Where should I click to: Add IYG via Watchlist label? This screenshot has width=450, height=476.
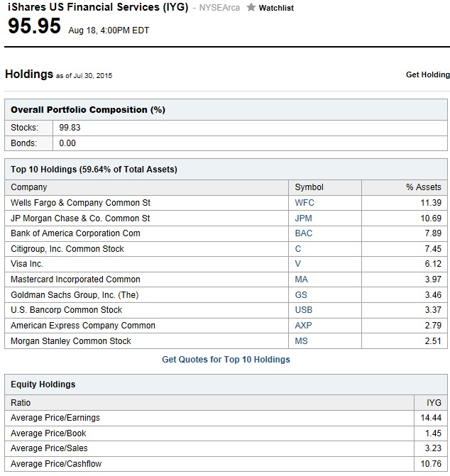(x=276, y=8)
